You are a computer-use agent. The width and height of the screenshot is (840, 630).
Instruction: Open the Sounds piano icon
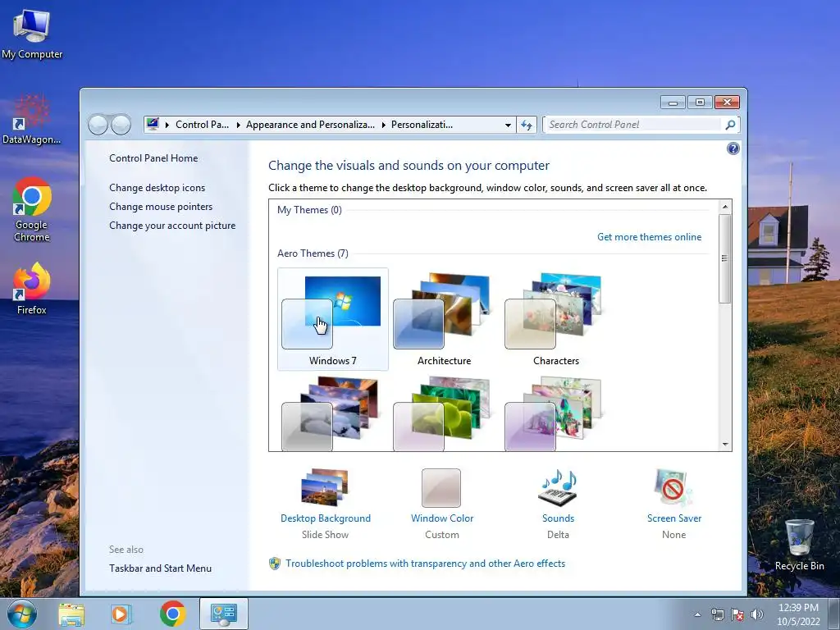point(558,487)
